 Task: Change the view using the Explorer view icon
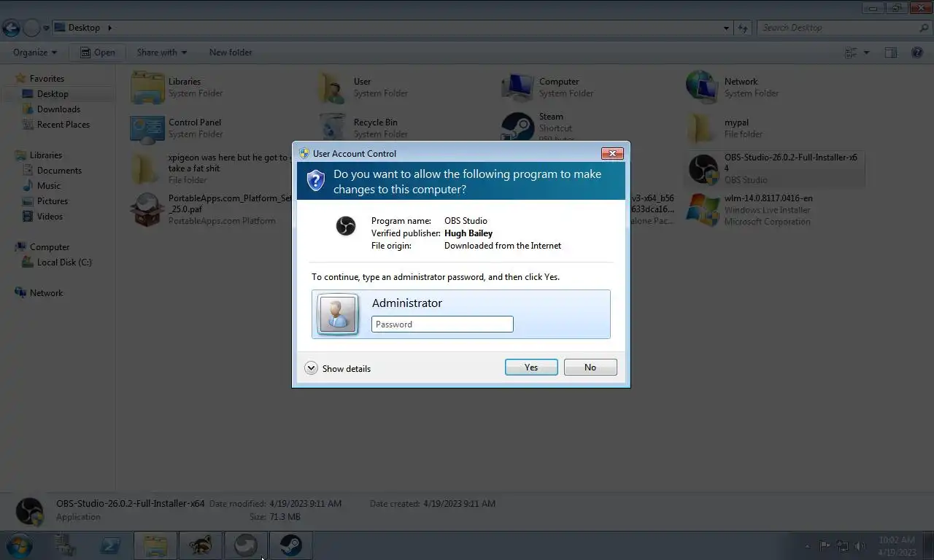point(851,52)
